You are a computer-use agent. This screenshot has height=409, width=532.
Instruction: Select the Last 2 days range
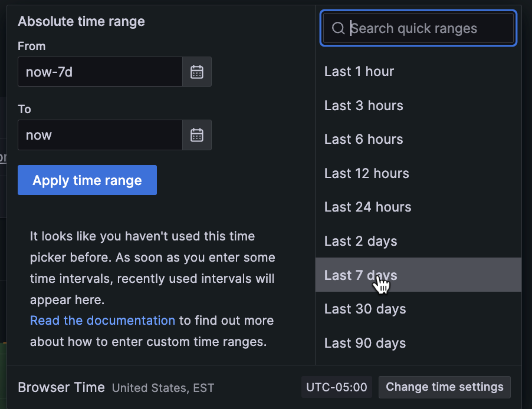pyautogui.click(x=361, y=241)
